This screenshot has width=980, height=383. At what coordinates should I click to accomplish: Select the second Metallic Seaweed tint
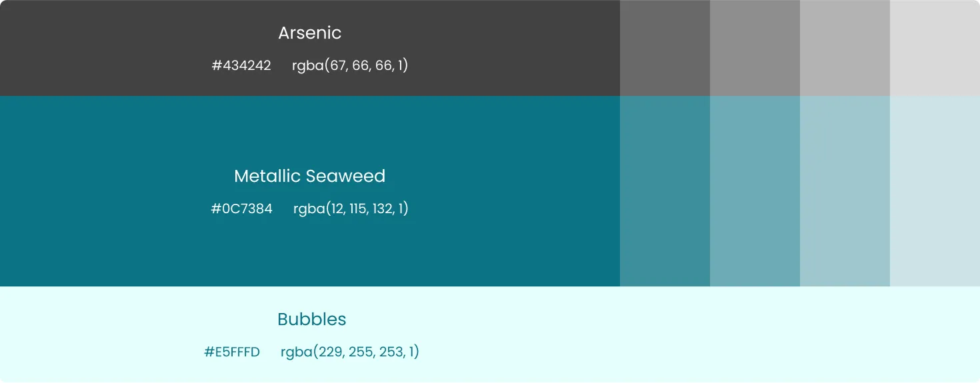(755, 191)
